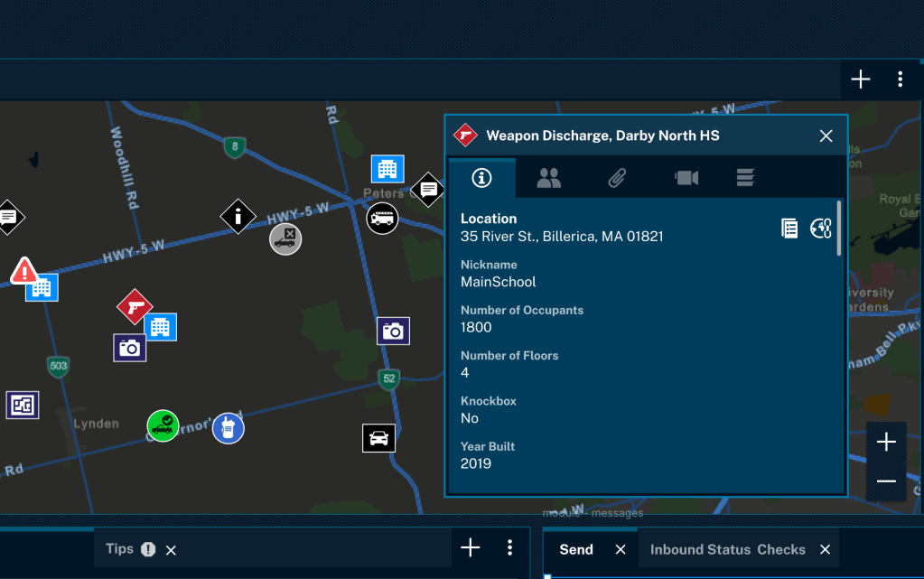
Task: Select the grey disabled vehicle marker
Action: (x=285, y=238)
